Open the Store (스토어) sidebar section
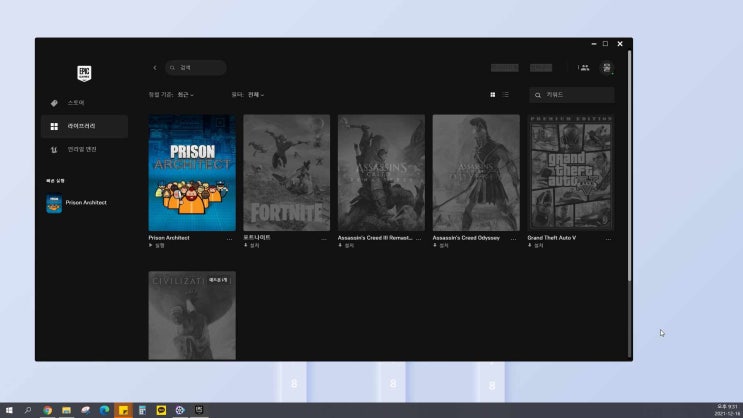Screen dimensions: 743x418 click(75, 103)
